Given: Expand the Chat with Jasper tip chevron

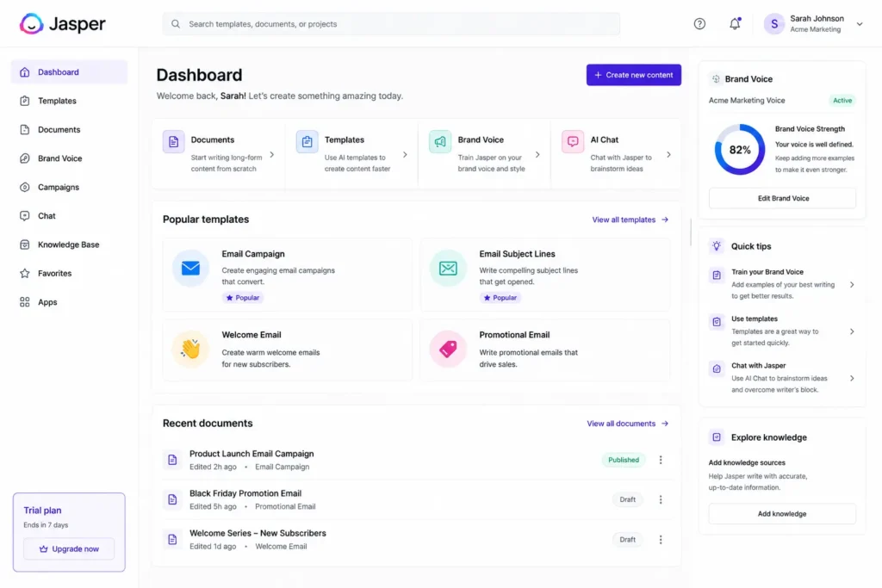Looking at the screenshot, I should pyautogui.click(x=852, y=378).
